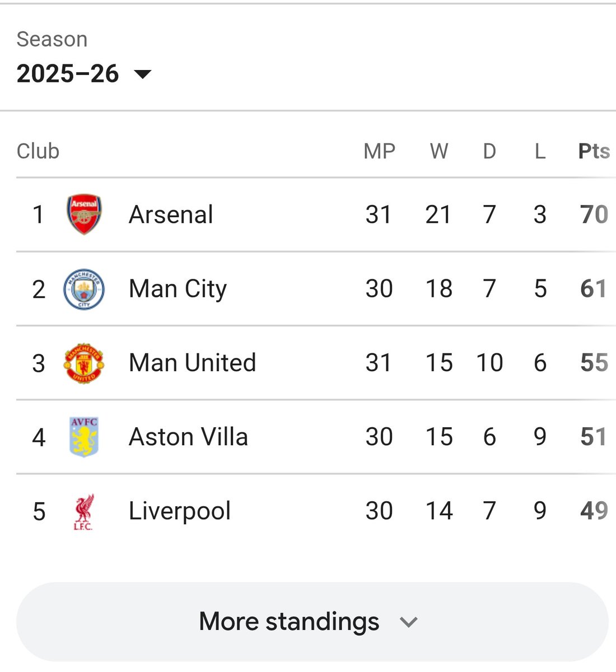This screenshot has height=672, width=616.
Task: Expand More standings chevron
Action: coord(409,622)
